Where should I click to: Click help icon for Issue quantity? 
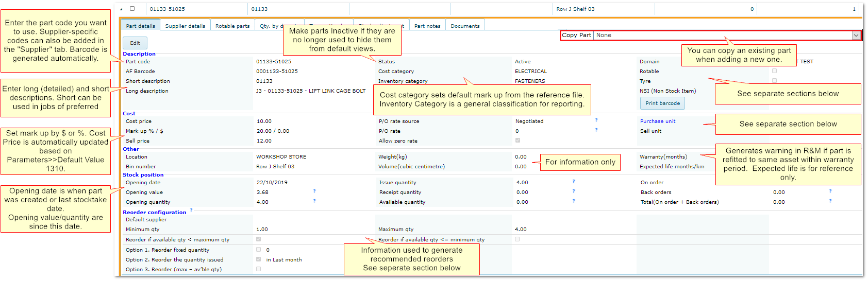pyautogui.click(x=574, y=181)
